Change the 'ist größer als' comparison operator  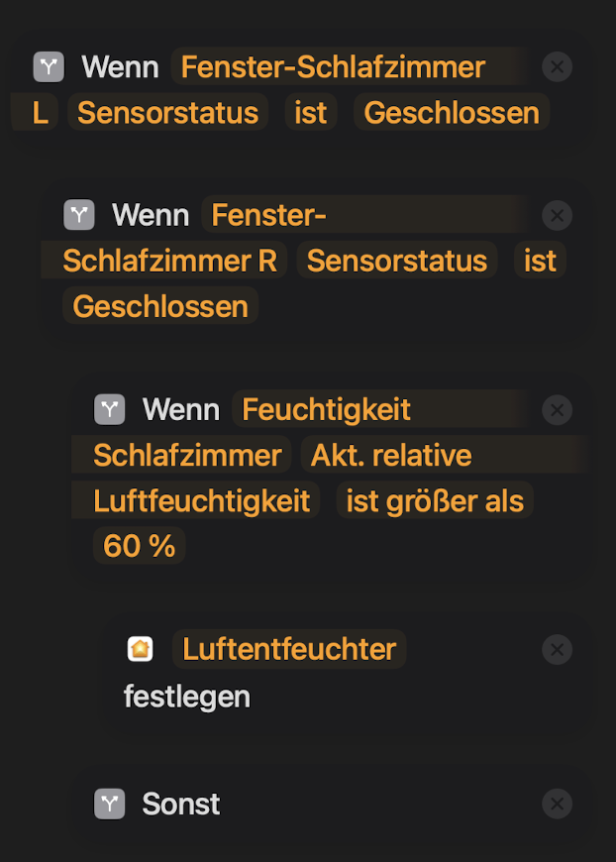coord(435,501)
